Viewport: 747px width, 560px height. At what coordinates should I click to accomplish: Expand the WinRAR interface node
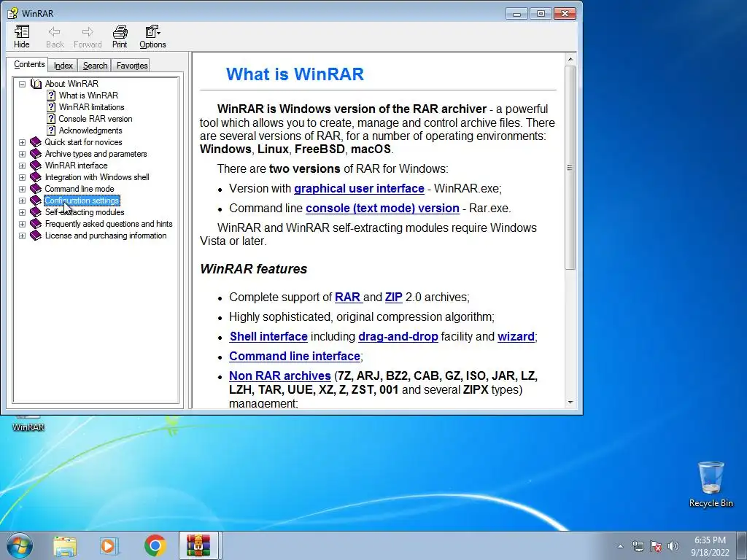point(22,166)
